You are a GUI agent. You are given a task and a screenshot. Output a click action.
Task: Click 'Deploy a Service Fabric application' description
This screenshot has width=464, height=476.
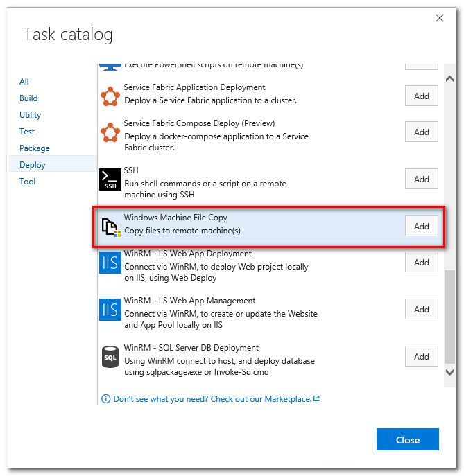[x=211, y=100]
